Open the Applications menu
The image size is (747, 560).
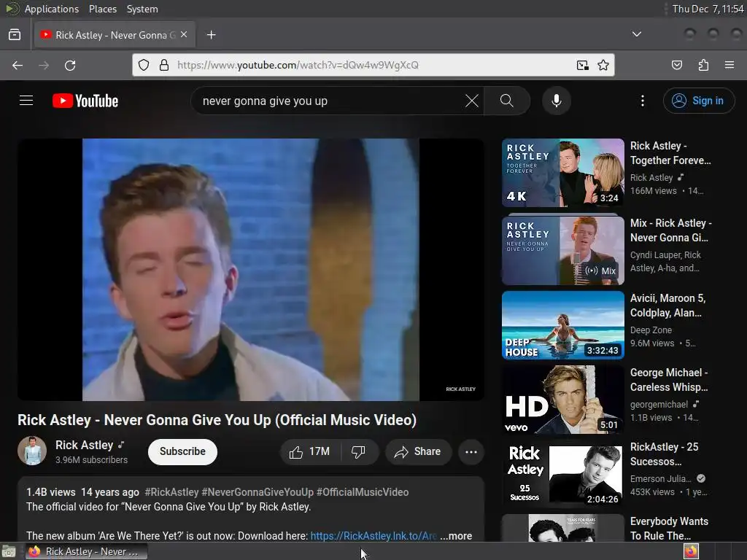coord(52,9)
